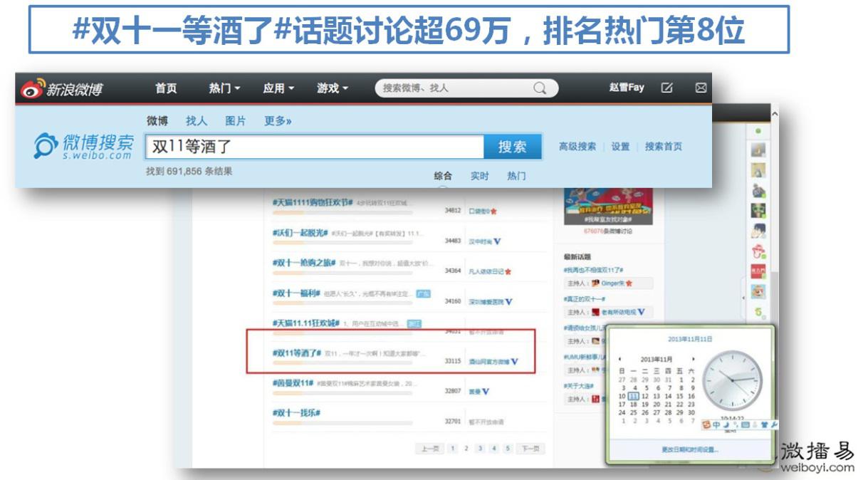The width and height of the screenshot is (868, 480).
Task: Select date 17 in the calendar
Action: click(622, 405)
